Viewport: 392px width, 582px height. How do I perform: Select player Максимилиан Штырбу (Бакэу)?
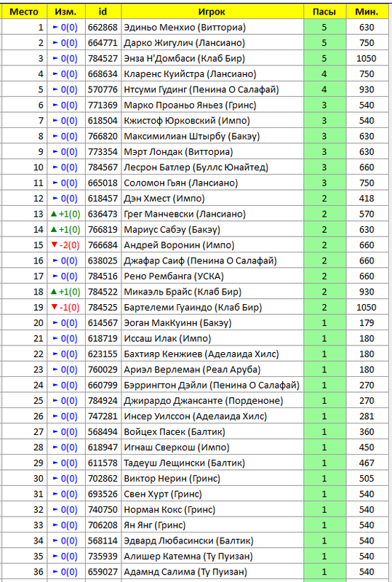click(x=192, y=137)
